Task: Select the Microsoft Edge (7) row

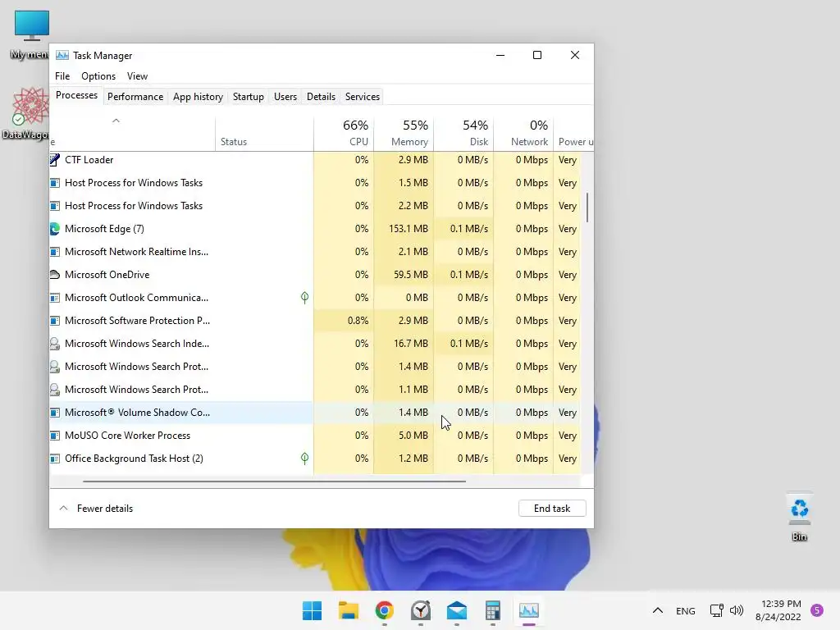Action: (x=315, y=229)
